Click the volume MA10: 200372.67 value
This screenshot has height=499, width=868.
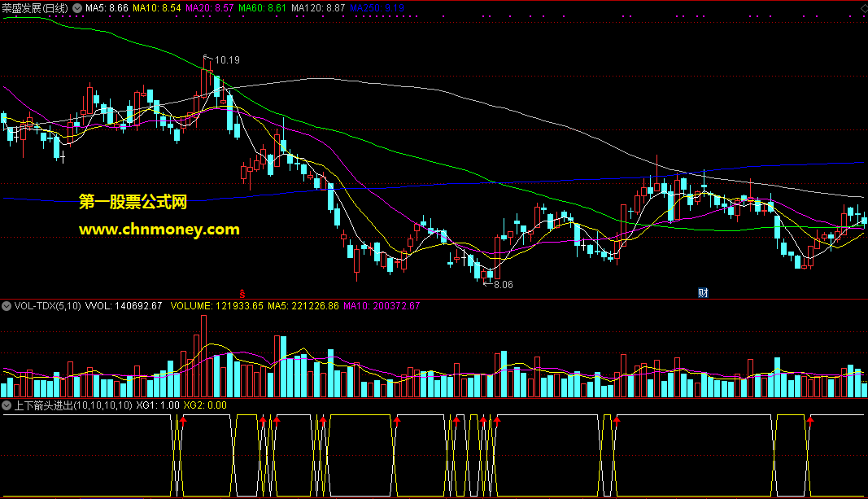pos(382,306)
